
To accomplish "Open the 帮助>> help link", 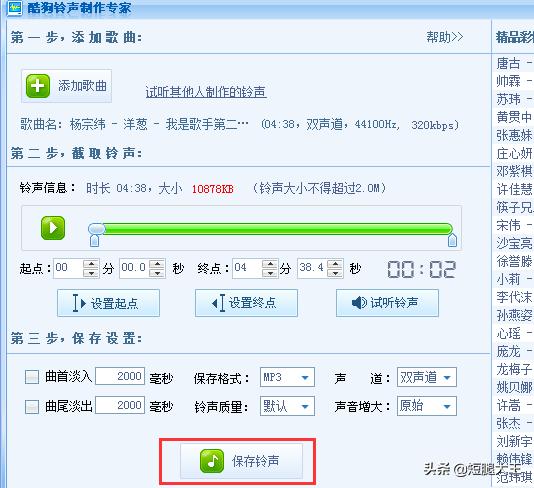I will [445, 37].
